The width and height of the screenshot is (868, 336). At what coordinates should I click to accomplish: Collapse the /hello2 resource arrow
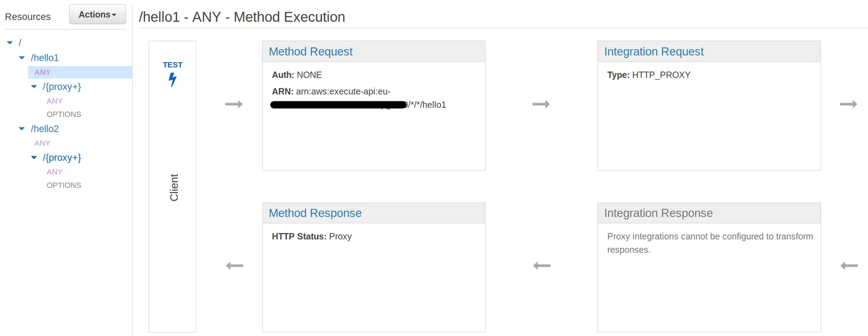22,129
